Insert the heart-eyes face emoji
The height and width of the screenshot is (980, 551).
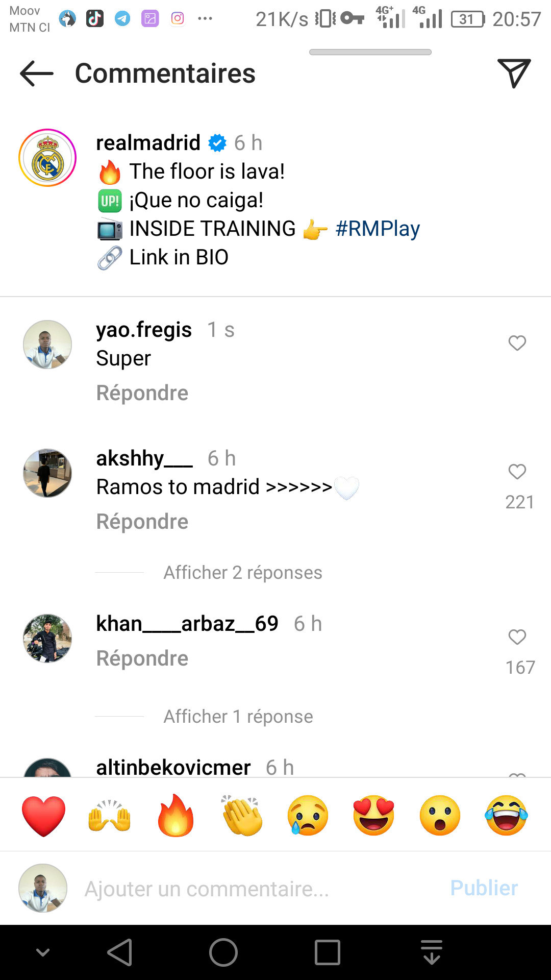point(374,816)
